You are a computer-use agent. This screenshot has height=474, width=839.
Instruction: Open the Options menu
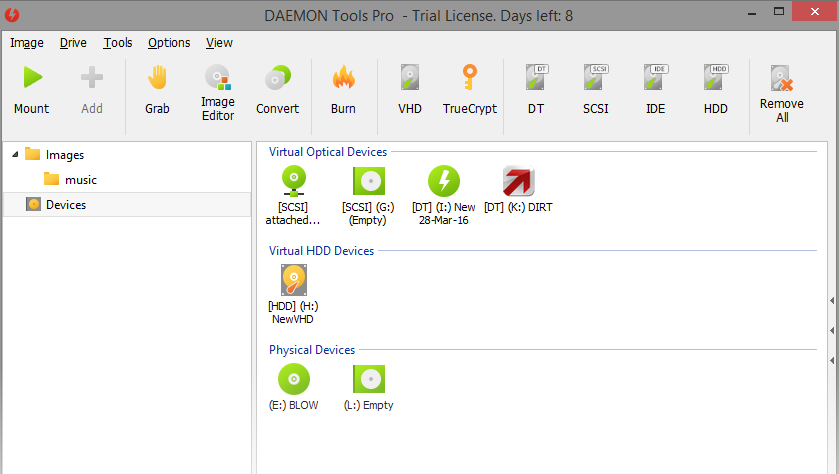click(169, 43)
